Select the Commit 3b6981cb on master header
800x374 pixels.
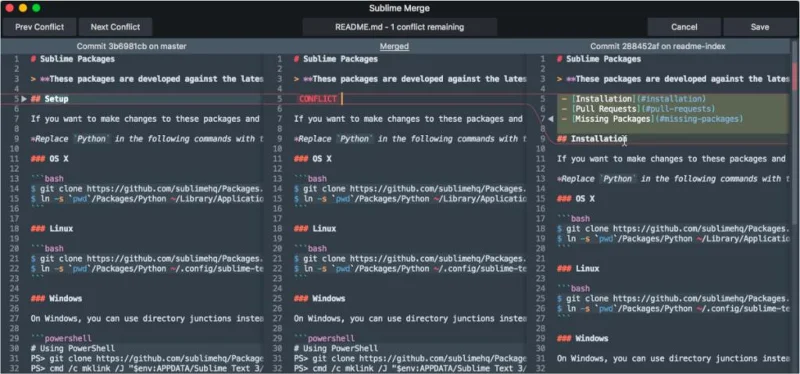132,46
